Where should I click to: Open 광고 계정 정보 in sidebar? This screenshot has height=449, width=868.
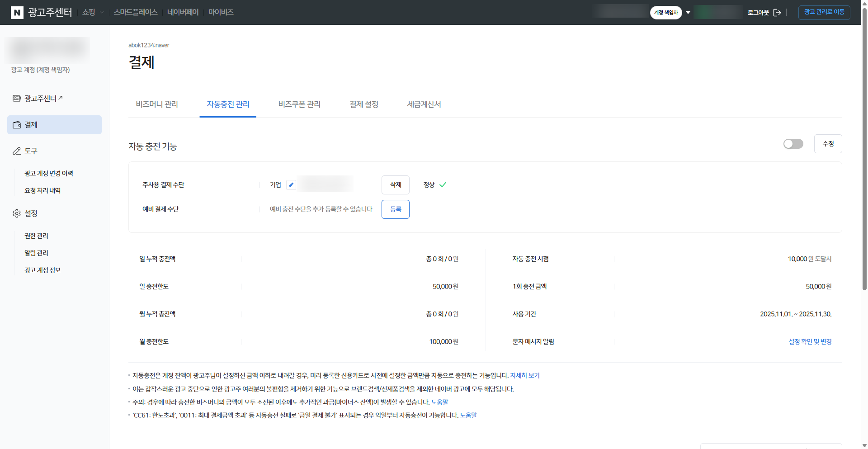(42, 270)
